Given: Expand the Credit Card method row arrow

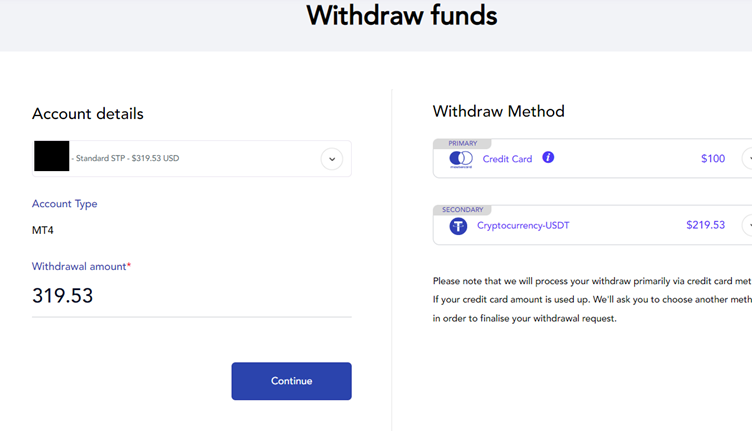Looking at the screenshot, I should point(747,158).
